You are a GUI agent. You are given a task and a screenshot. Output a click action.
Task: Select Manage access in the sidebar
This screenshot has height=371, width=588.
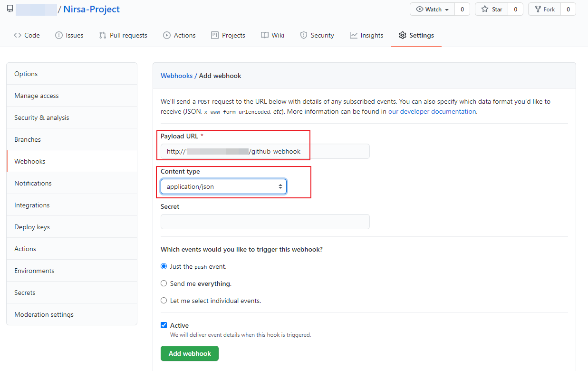click(72, 96)
